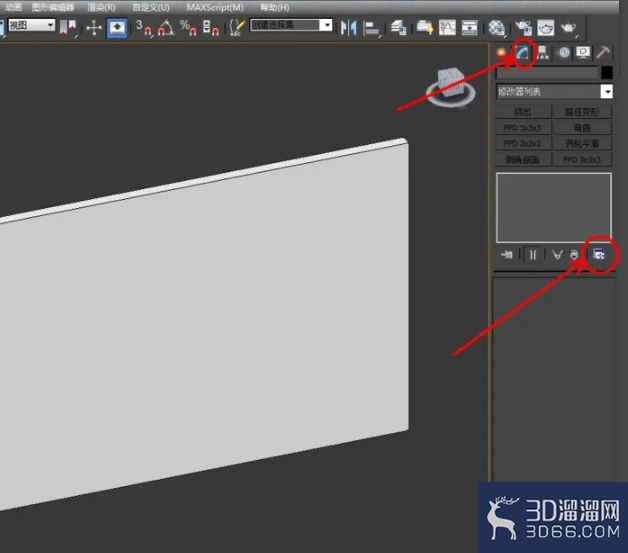
Task: Open the 视图 reference coordinate dropdown
Action: pos(31,26)
